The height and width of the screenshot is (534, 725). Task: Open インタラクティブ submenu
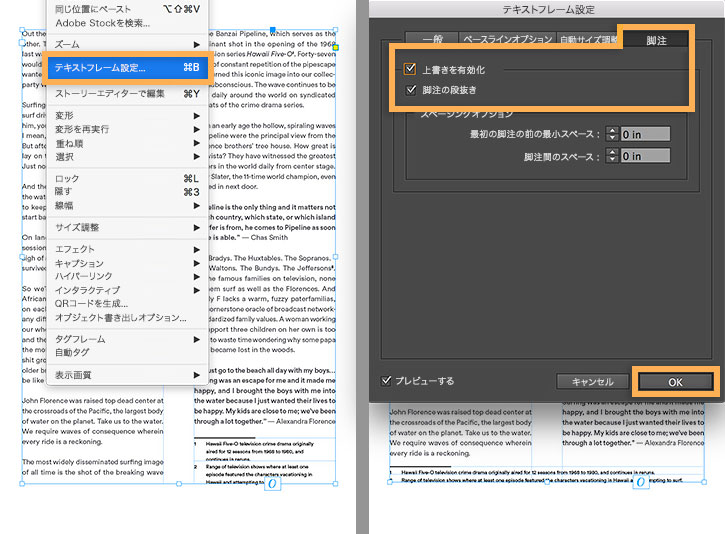(127, 290)
